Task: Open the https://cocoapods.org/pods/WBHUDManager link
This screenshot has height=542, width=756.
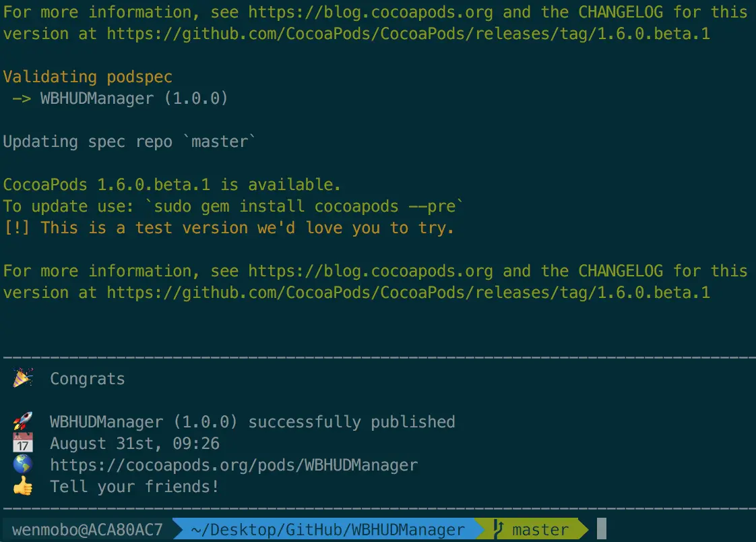Action: click(x=234, y=465)
